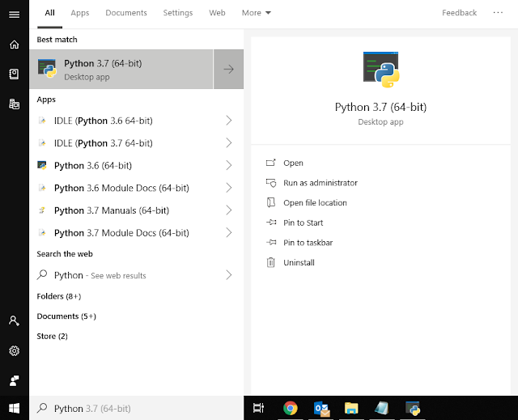
Task: Show Store (2) results
Action: [x=52, y=336]
